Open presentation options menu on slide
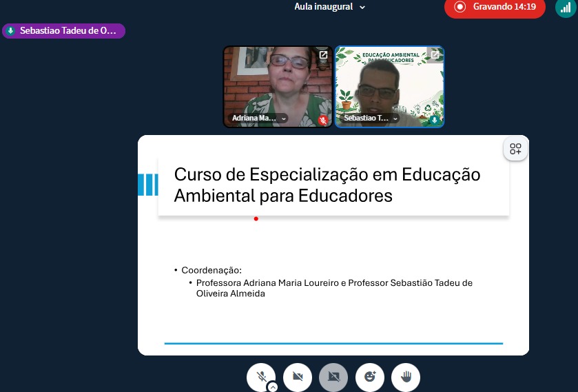Image resolution: width=578 pixels, height=392 pixels. pyautogui.click(x=515, y=149)
